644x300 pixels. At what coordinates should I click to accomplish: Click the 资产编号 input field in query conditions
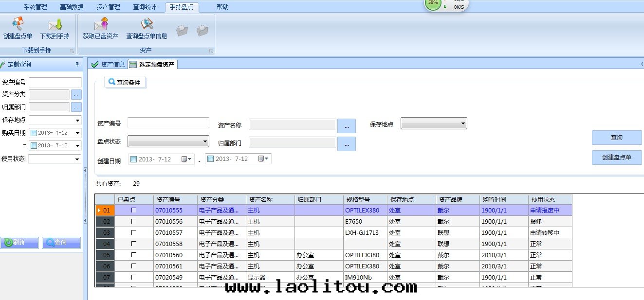pyautogui.click(x=168, y=123)
